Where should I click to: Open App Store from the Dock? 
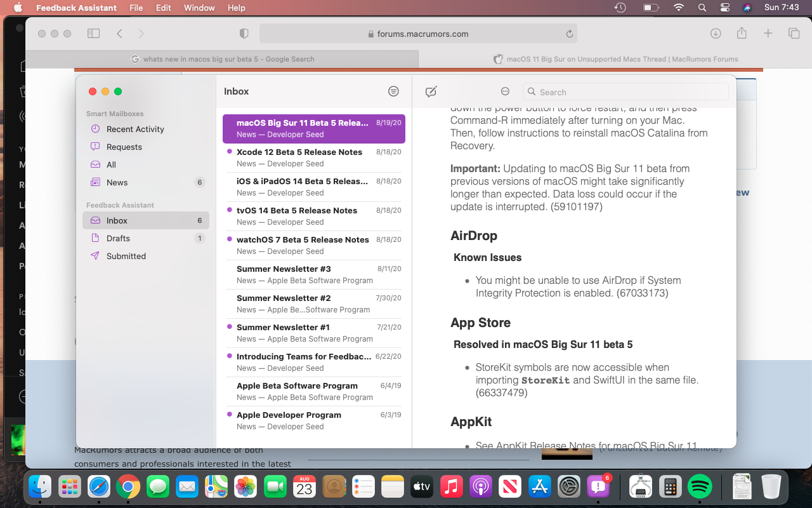click(x=540, y=487)
